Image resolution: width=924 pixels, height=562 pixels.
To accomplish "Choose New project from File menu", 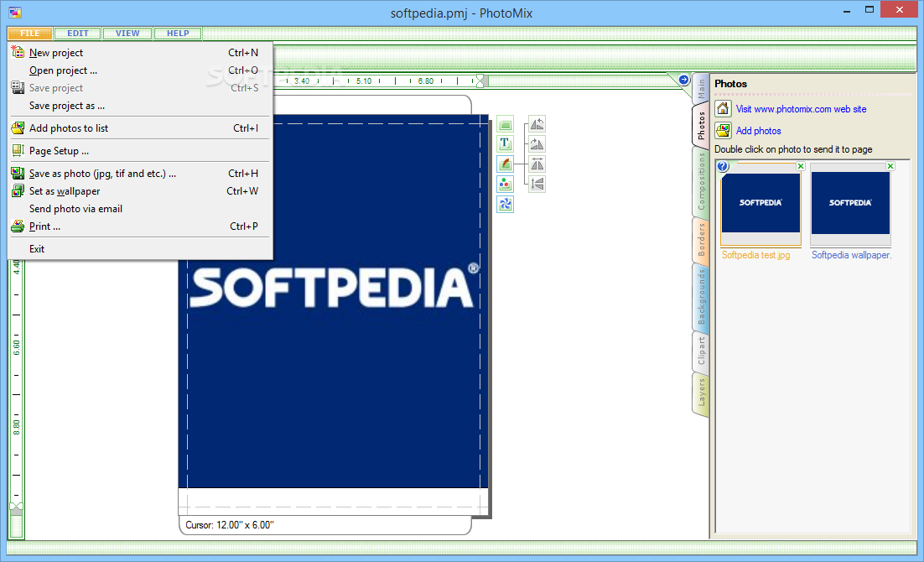I will click(140, 53).
